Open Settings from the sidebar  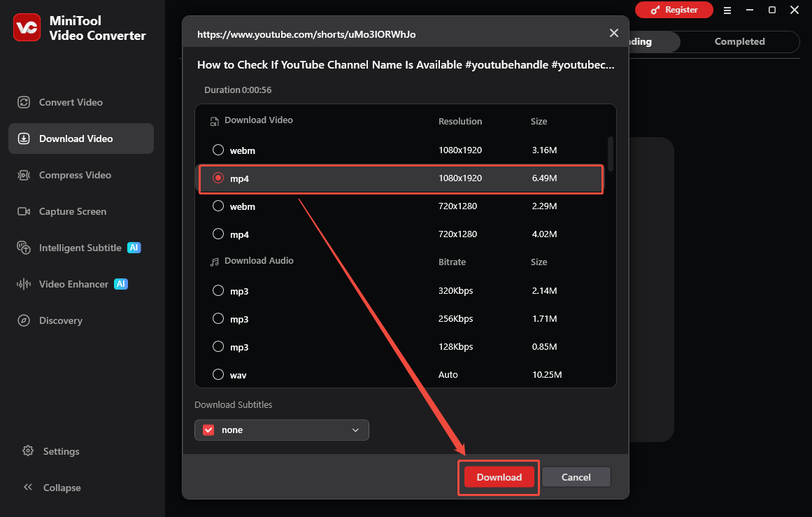tap(61, 451)
